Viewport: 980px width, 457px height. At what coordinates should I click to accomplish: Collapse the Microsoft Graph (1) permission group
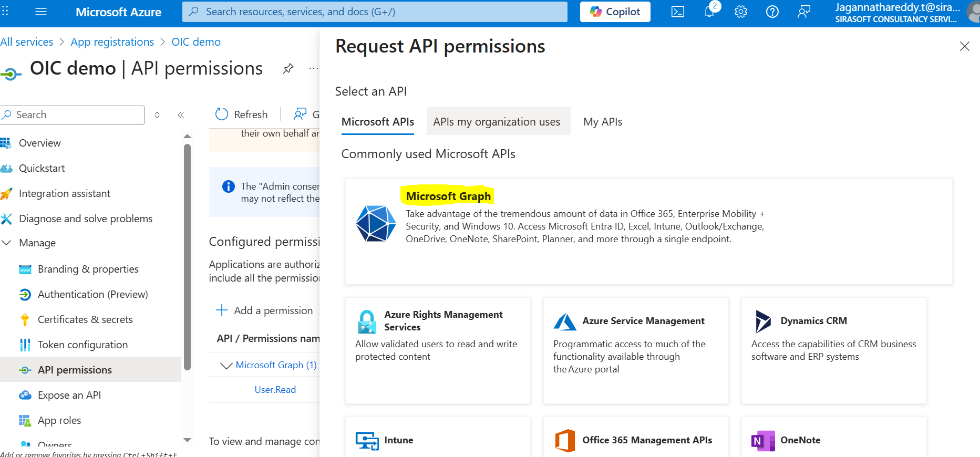(226, 365)
